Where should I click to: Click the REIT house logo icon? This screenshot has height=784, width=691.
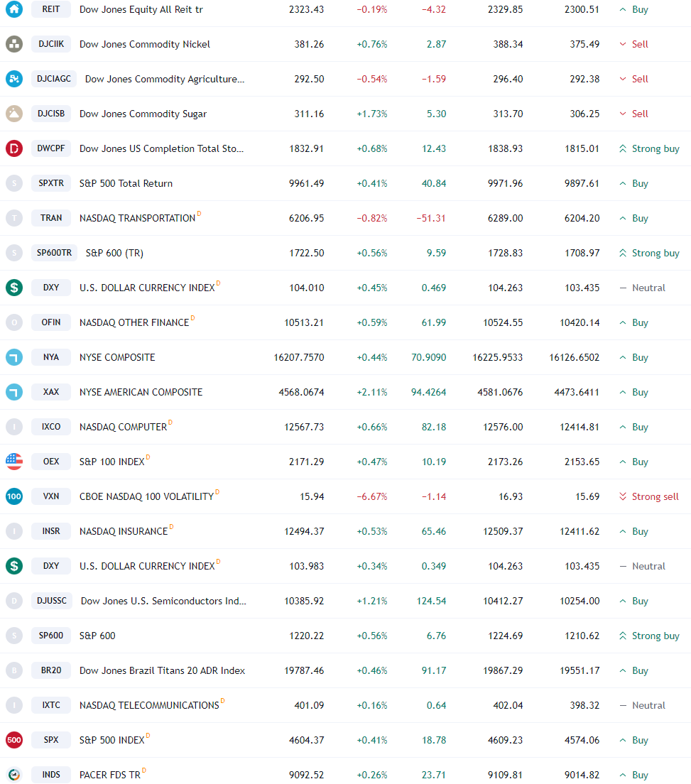(x=14, y=9)
